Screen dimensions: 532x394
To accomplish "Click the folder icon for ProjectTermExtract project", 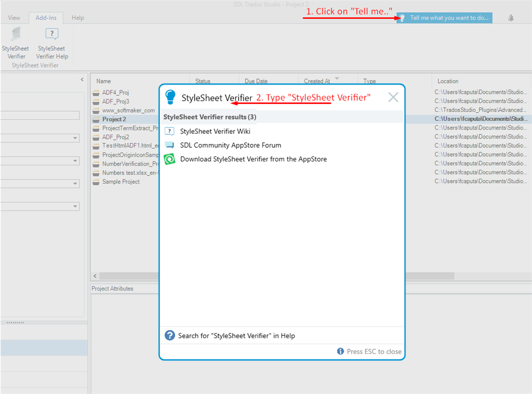I will point(96,128).
